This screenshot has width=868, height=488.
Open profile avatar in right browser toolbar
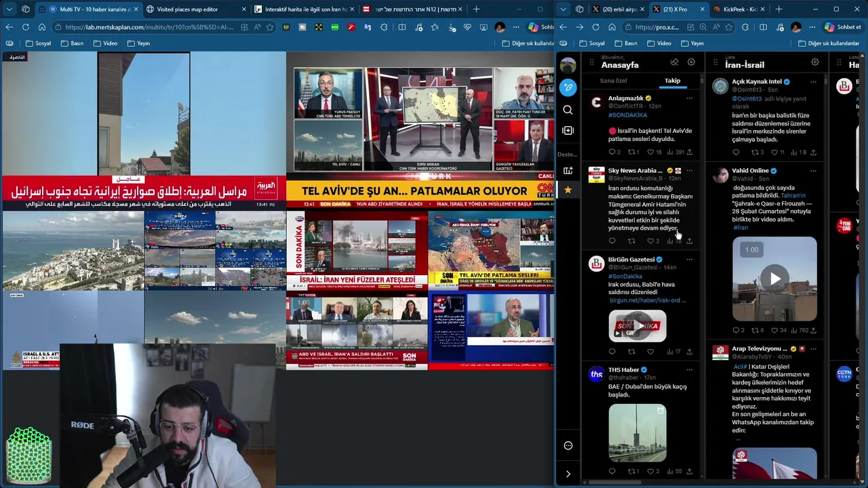pyautogui.click(x=796, y=27)
